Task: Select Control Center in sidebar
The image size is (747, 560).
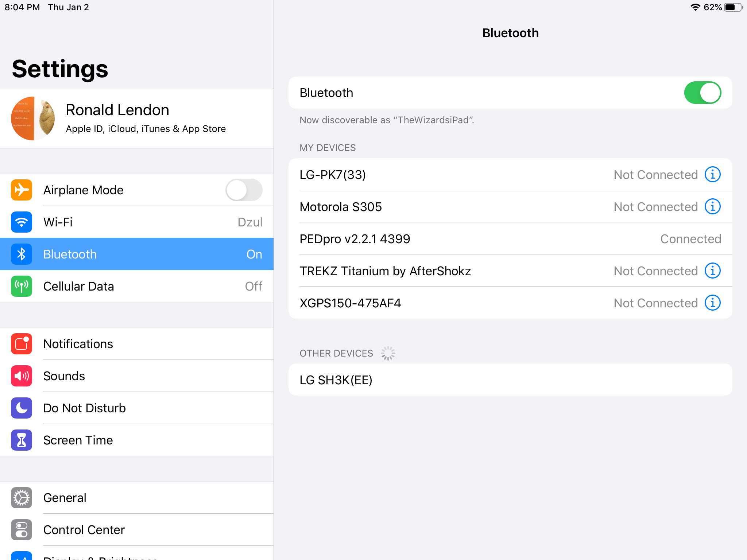Action: [84, 530]
